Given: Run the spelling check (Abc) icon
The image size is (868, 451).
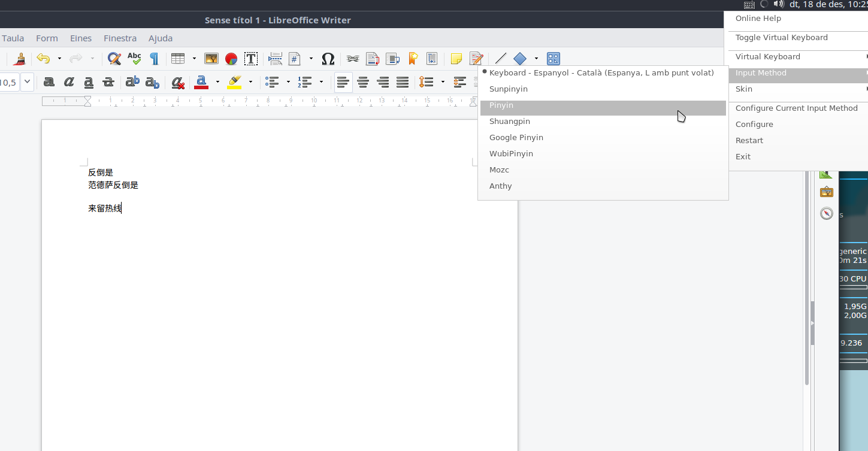Looking at the screenshot, I should pyautogui.click(x=134, y=59).
